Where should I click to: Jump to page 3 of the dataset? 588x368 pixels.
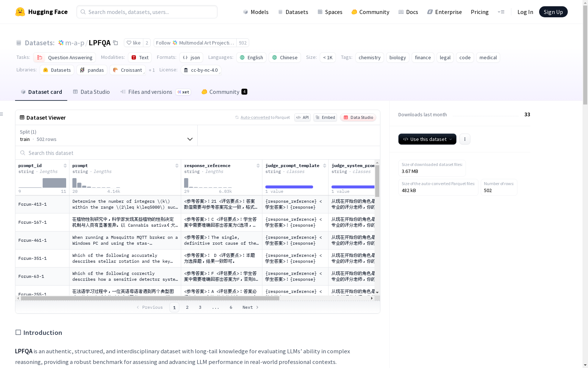(x=200, y=307)
